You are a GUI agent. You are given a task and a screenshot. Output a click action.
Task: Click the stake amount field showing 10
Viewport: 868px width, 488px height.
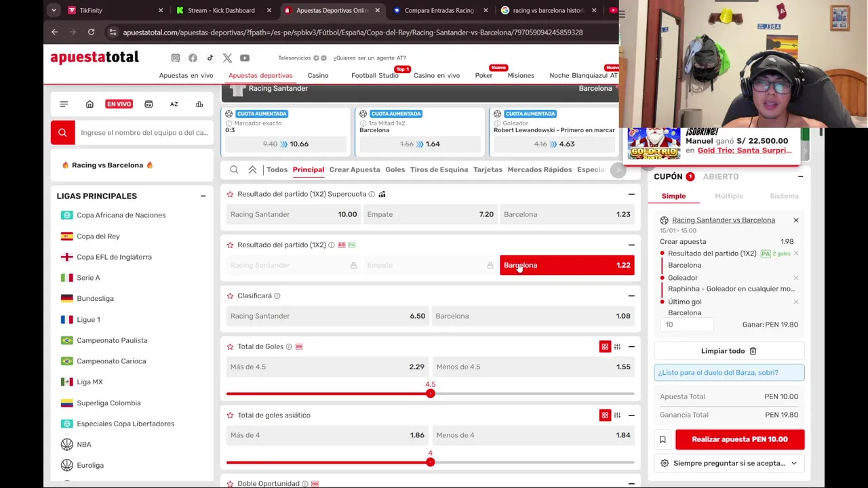[686, 325]
